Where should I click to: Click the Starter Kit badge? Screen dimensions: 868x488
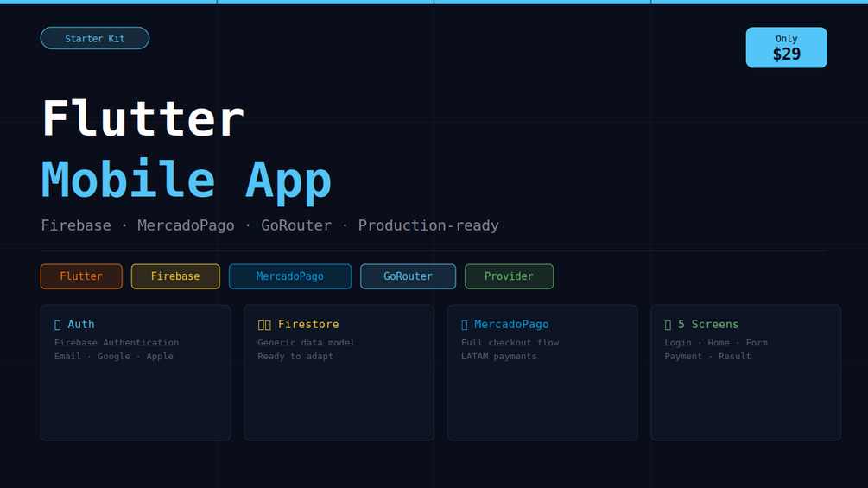coord(95,38)
